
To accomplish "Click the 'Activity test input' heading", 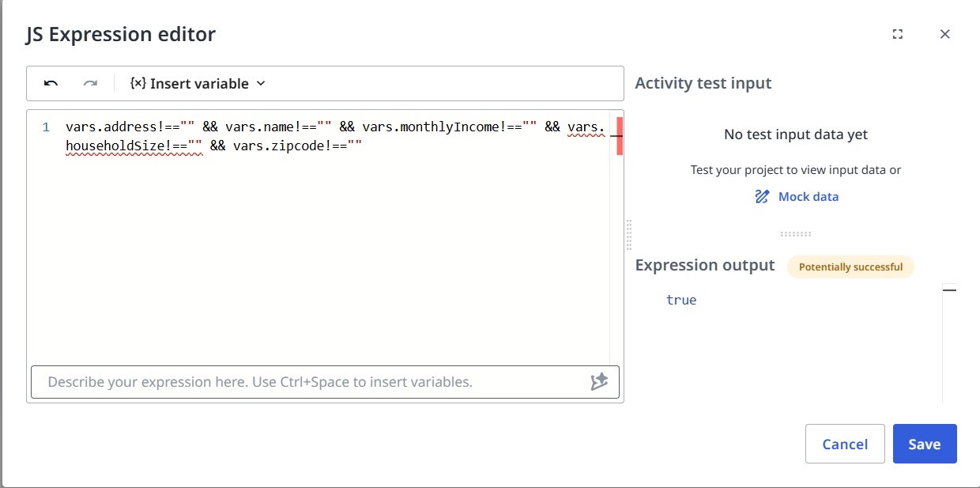I will point(703,83).
